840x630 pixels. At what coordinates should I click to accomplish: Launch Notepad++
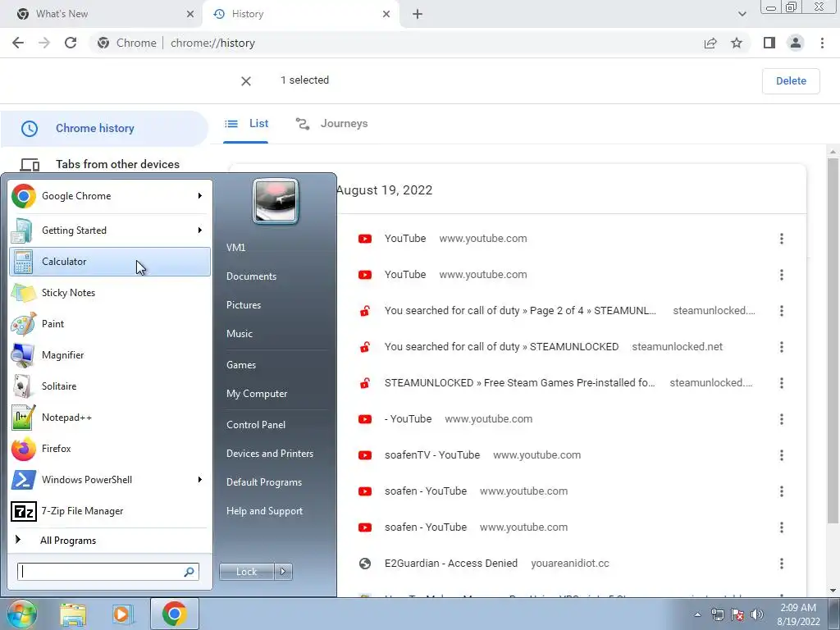(110, 418)
